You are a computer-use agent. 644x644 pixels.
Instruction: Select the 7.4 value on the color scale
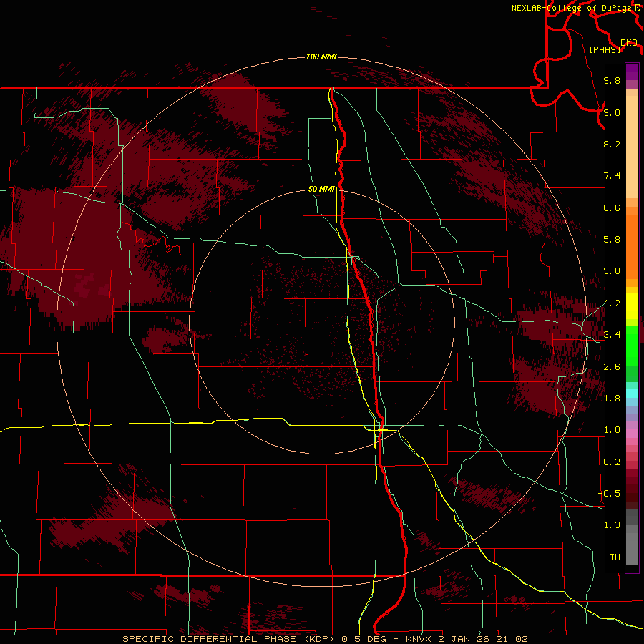click(x=612, y=176)
